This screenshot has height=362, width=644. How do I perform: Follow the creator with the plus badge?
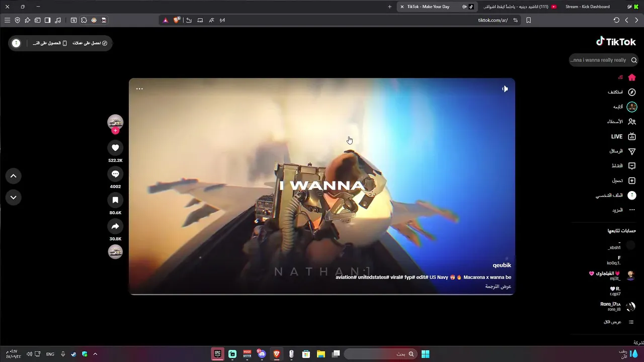115,131
